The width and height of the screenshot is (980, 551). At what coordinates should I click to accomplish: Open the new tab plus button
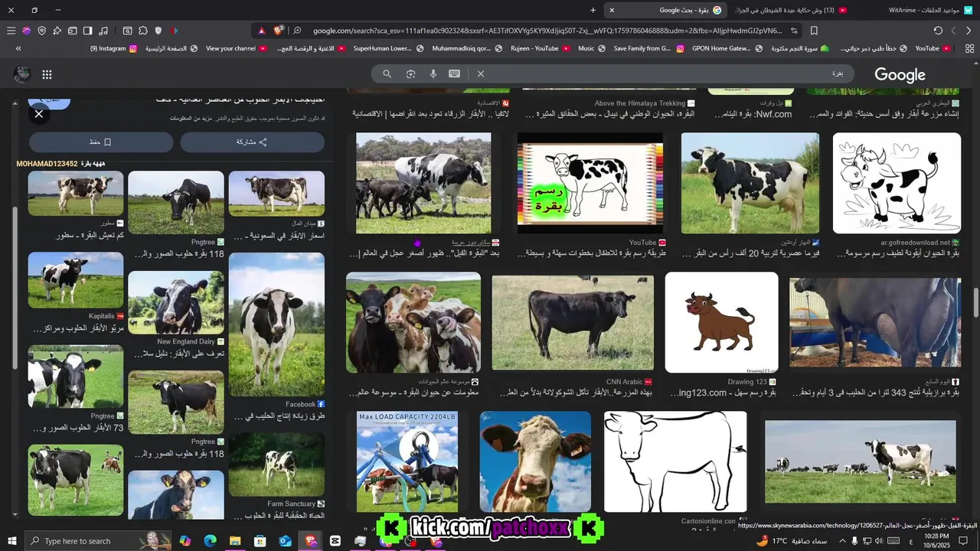(593, 10)
